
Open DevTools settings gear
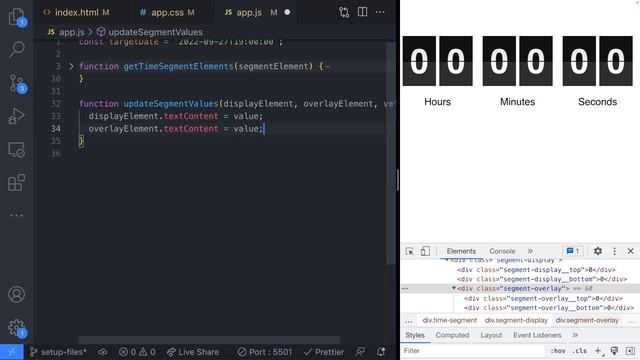point(598,251)
